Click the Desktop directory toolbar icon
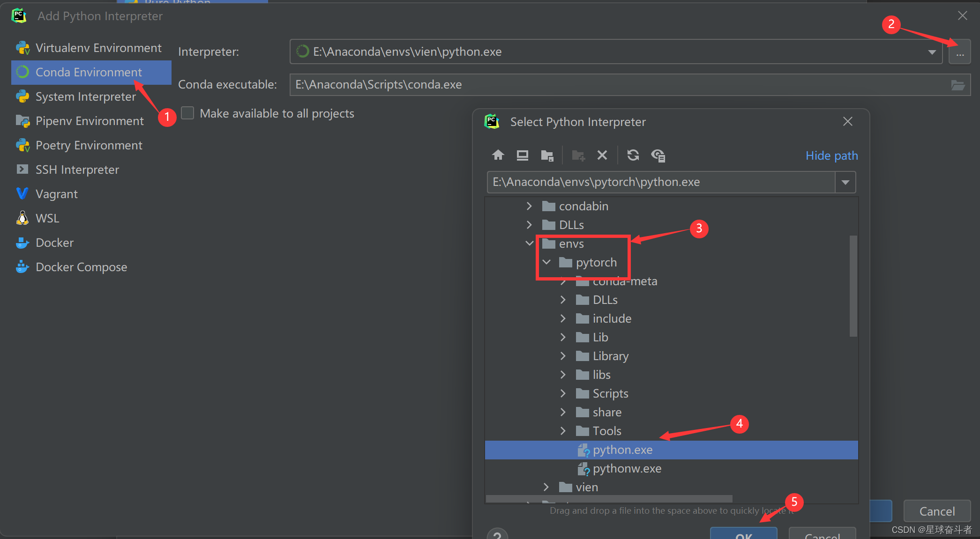The width and height of the screenshot is (980, 539). point(522,155)
